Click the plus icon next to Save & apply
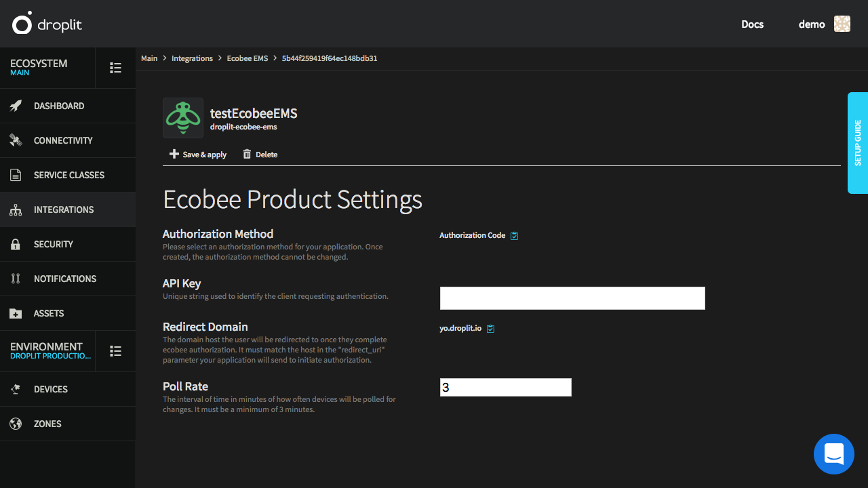Screen dimensions: 868x488 (x=174, y=155)
